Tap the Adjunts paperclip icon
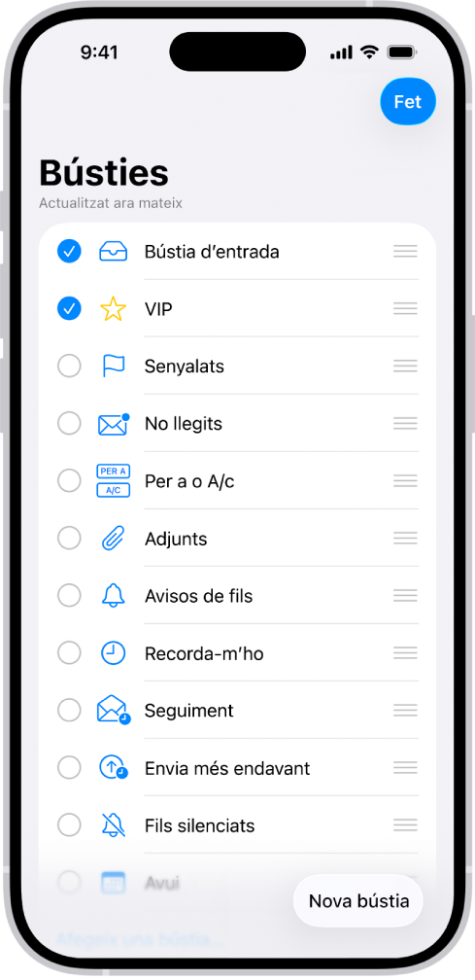The image size is (475, 980). (x=114, y=539)
